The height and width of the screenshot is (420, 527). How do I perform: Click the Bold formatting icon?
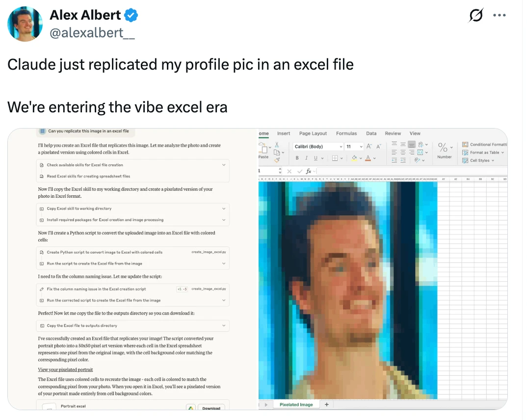(x=297, y=158)
